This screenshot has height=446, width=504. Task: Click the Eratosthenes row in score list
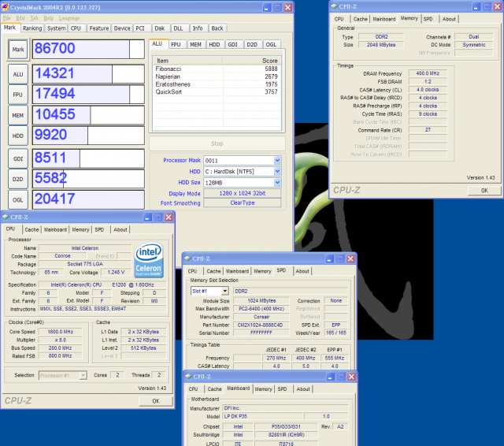[x=217, y=84]
